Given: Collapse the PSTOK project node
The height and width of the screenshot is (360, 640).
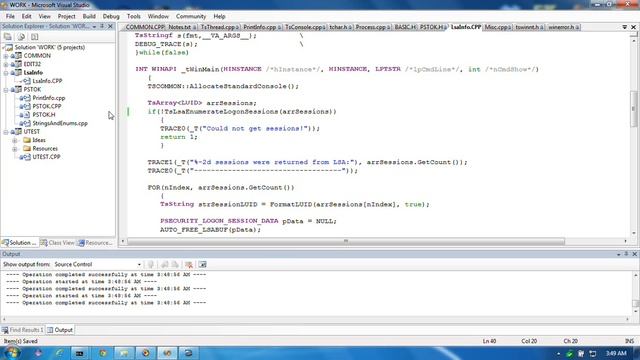Looking at the screenshot, I should coord(6,89).
